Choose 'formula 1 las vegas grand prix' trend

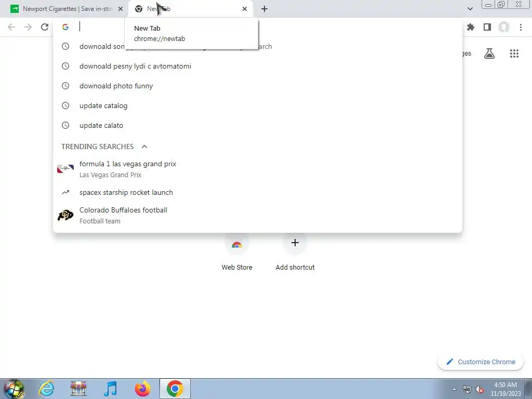[258, 169]
